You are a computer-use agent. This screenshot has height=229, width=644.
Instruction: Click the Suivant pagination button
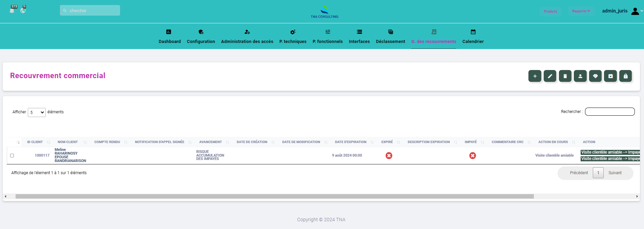tap(615, 173)
